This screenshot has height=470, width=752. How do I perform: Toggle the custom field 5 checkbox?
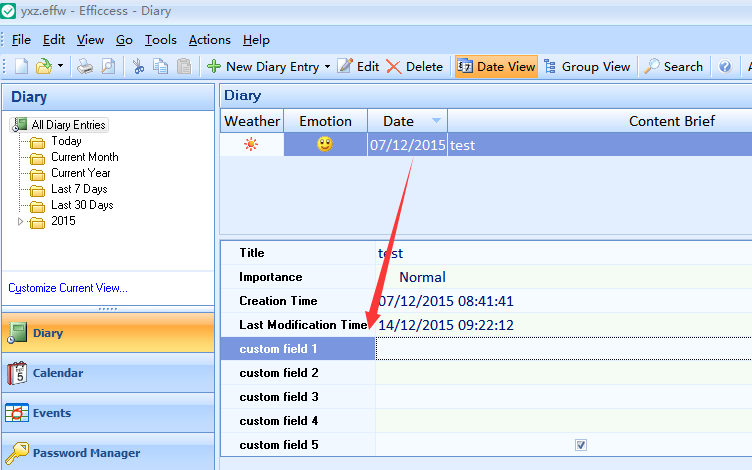[x=581, y=445]
